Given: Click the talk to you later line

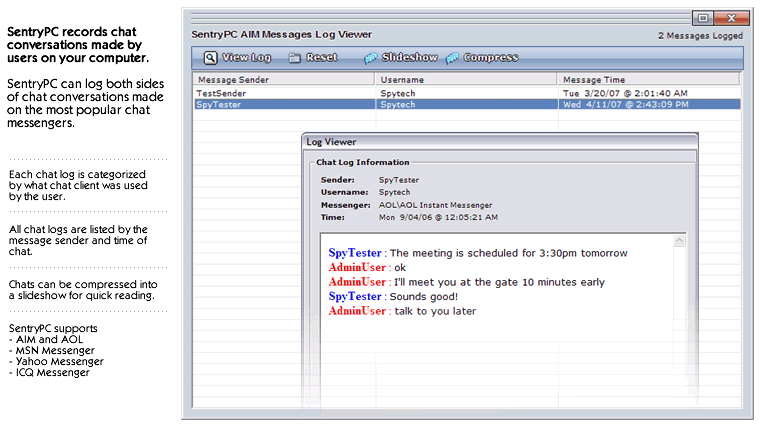Looking at the screenshot, I should coord(402,311).
